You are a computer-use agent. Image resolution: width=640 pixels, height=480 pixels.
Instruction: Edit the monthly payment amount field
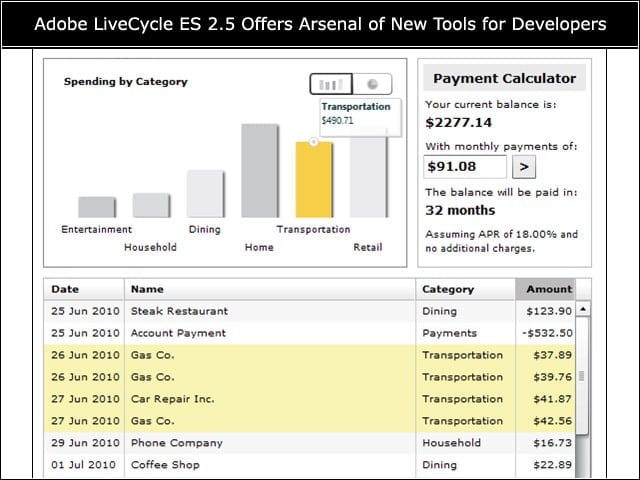tap(465, 167)
